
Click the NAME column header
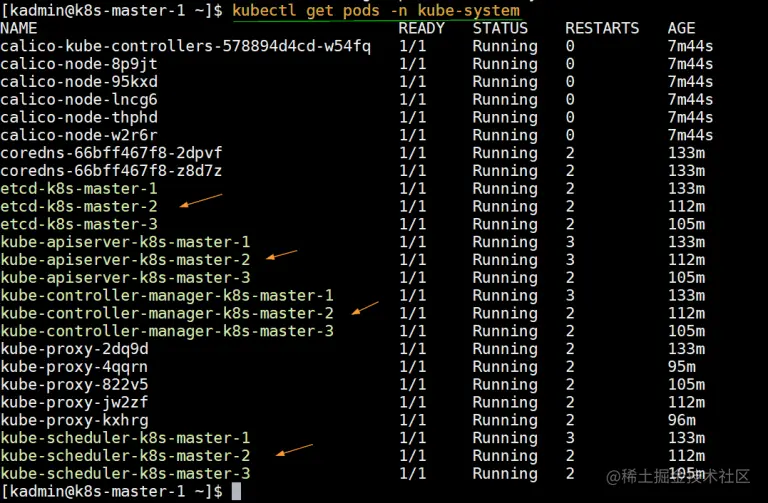(19, 28)
